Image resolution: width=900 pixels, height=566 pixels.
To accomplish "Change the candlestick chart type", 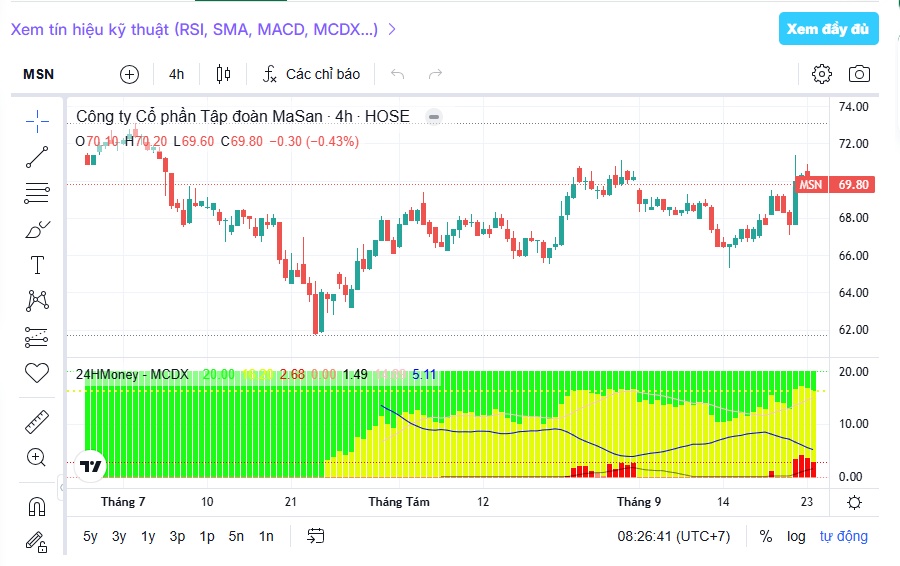I will (x=223, y=74).
